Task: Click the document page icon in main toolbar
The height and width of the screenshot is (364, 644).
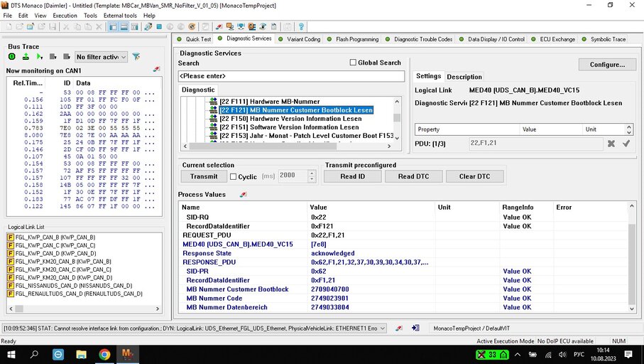Action: click(x=274, y=27)
